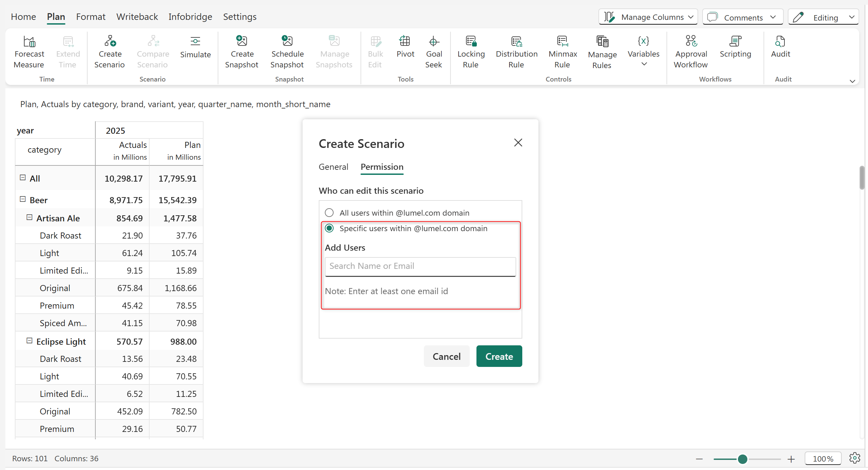Switch to the General tab
The image size is (868, 470).
click(x=333, y=167)
